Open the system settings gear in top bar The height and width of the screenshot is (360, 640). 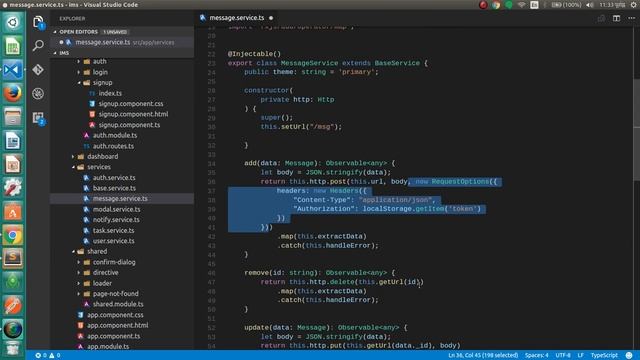(634, 5)
